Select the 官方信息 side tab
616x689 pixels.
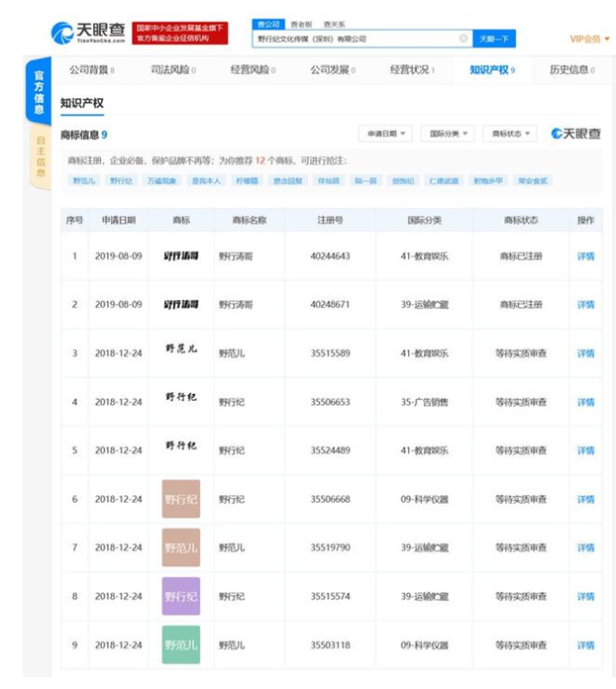pos(39,91)
